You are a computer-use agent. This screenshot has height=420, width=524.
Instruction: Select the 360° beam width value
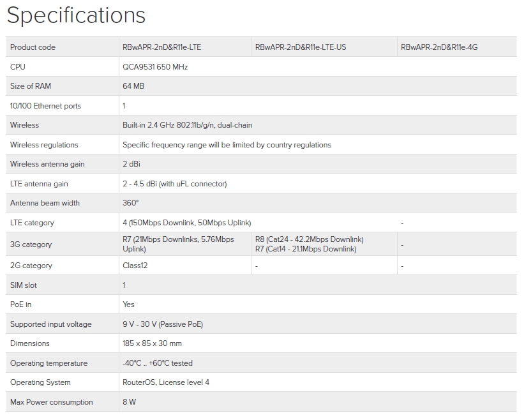point(130,203)
